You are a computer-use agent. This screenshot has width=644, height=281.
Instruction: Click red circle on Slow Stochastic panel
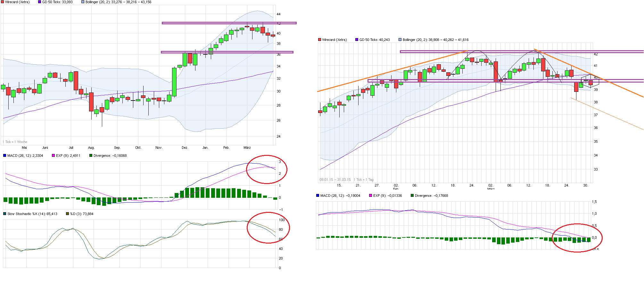pyautogui.click(x=268, y=228)
